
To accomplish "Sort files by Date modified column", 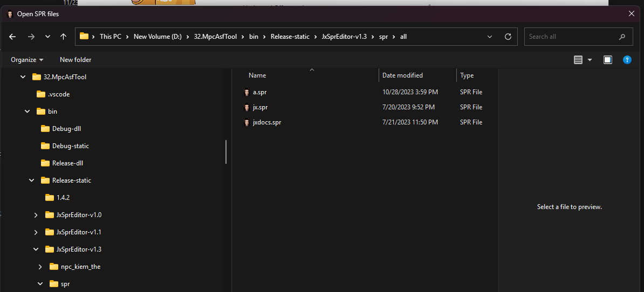I will pyautogui.click(x=402, y=75).
